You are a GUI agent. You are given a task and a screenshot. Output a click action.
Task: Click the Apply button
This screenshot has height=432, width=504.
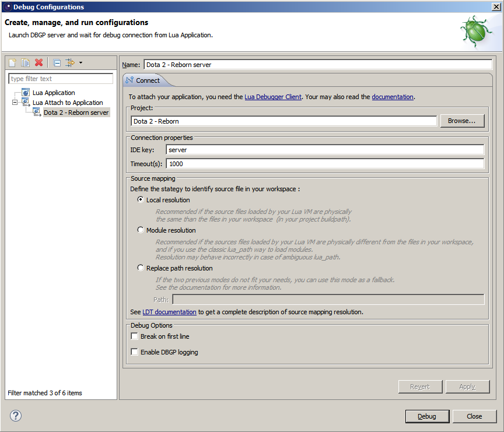tap(468, 387)
